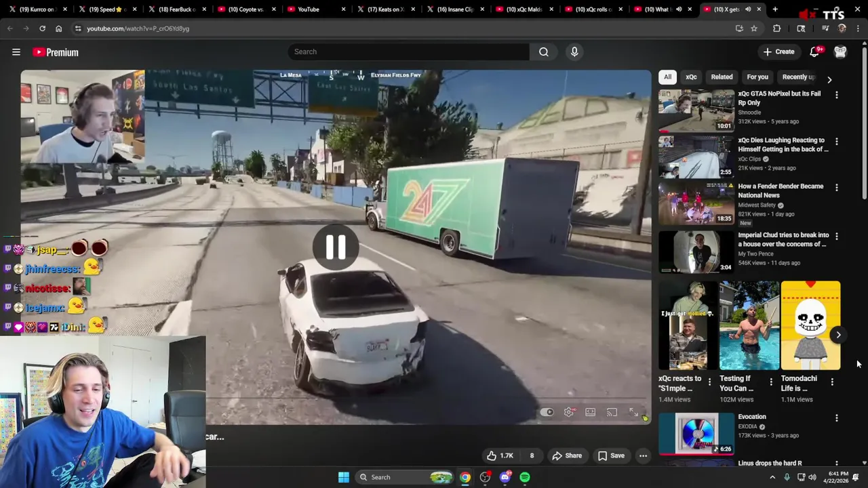The width and height of the screenshot is (868, 488).
Task: View site information icon in address bar
Action: (x=78, y=28)
